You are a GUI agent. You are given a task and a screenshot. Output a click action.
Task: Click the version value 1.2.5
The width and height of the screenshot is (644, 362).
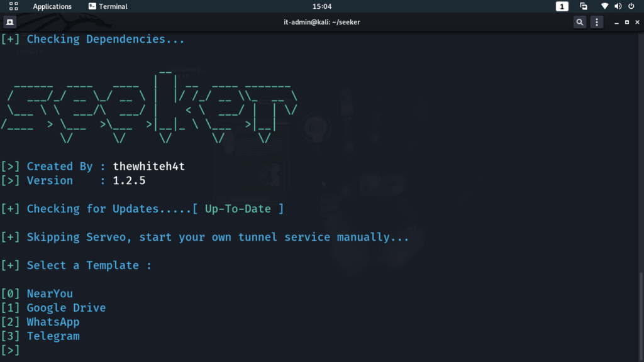click(x=129, y=181)
